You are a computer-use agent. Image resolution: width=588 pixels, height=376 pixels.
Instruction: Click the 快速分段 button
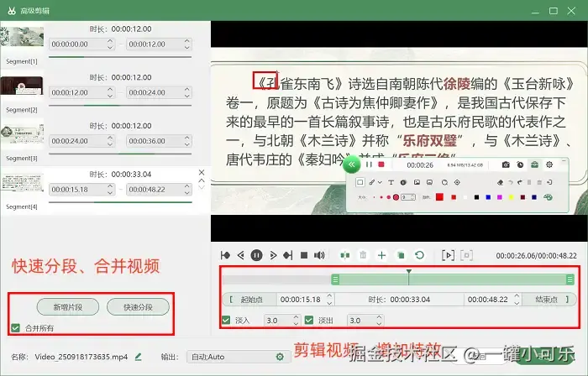pos(138,307)
